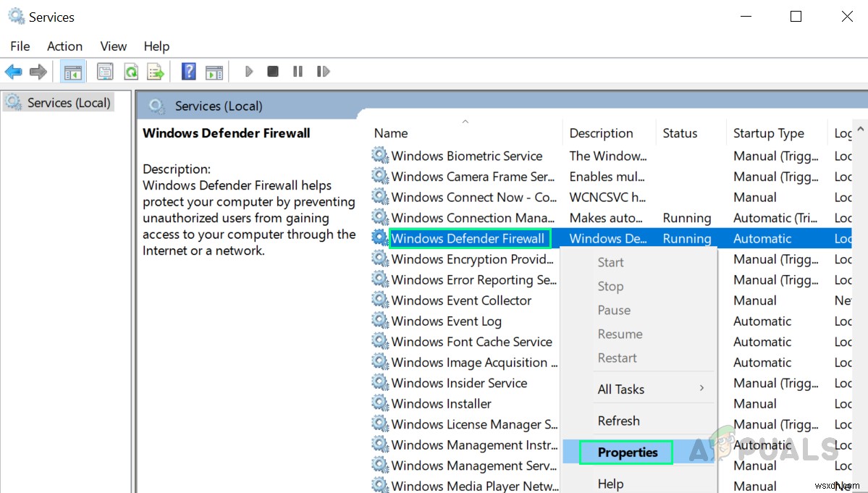The width and height of the screenshot is (868, 493).
Task: Restart the service with the restart icon
Action: click(x=323, y=71)
